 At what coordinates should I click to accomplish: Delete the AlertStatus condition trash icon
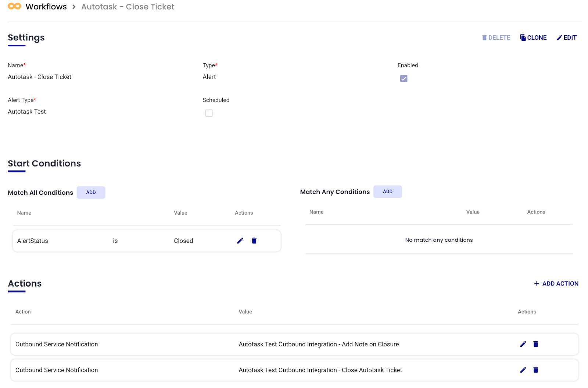click(x=254, y=241)
